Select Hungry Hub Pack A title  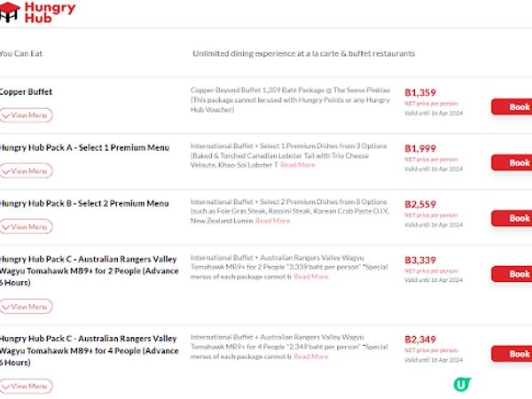tap(84, 147)
